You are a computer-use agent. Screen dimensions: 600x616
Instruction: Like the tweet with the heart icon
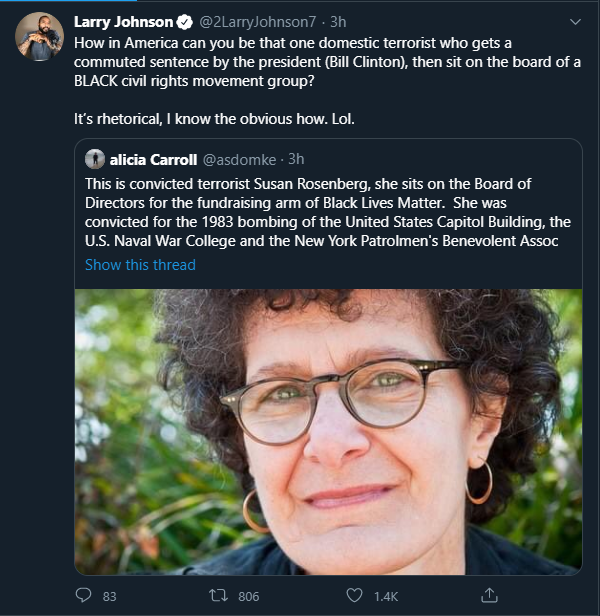click(353, 596)
